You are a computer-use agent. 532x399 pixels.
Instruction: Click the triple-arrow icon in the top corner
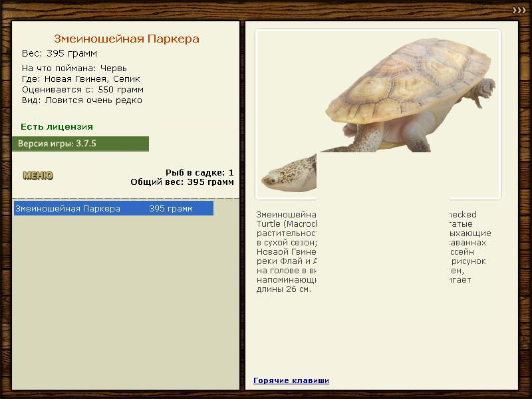[519, 11]
